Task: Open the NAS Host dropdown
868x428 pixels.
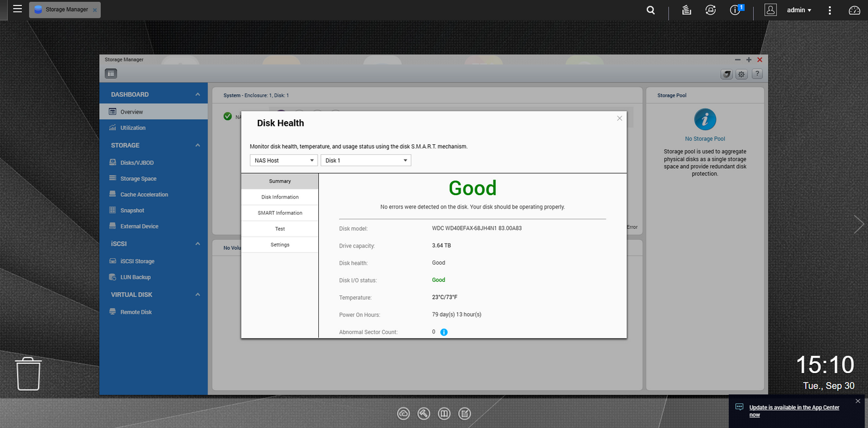Action: pyautogui.click(x=283, y=160)
